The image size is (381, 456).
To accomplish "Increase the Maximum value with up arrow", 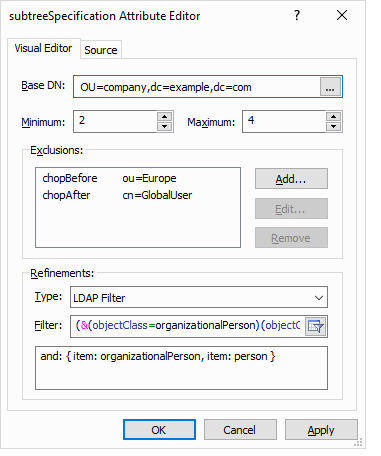I will (333, 117).
